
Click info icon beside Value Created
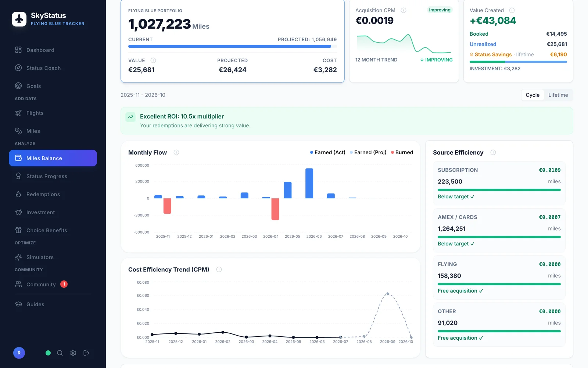click(x=512, y=10)
